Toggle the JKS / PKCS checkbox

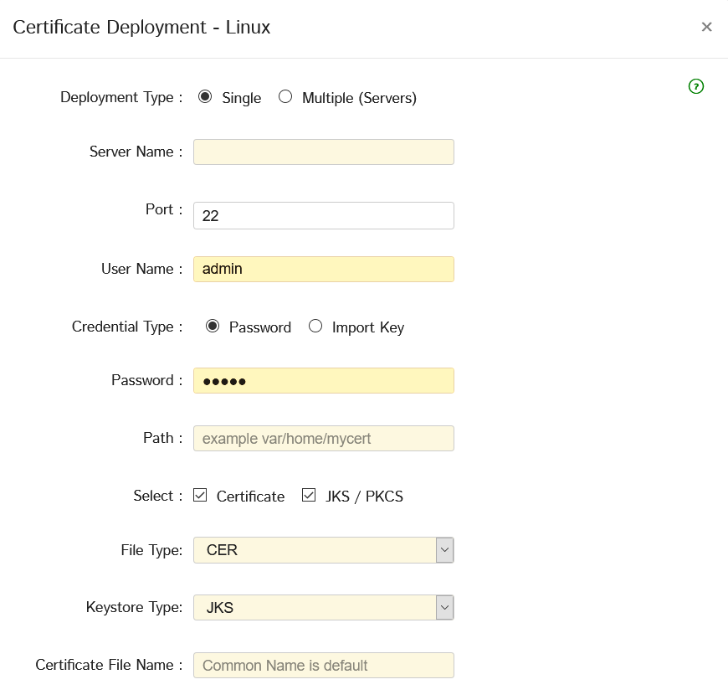coord(310,496)
